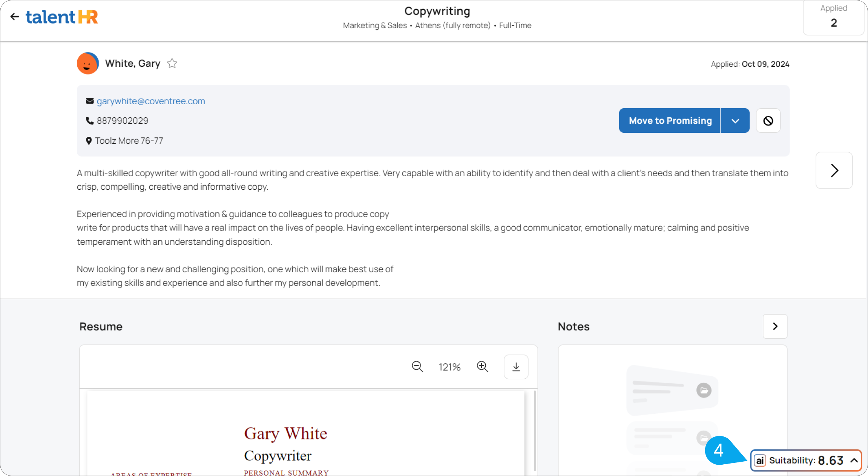Zoom out the resume viewer

tap(417, 367)
